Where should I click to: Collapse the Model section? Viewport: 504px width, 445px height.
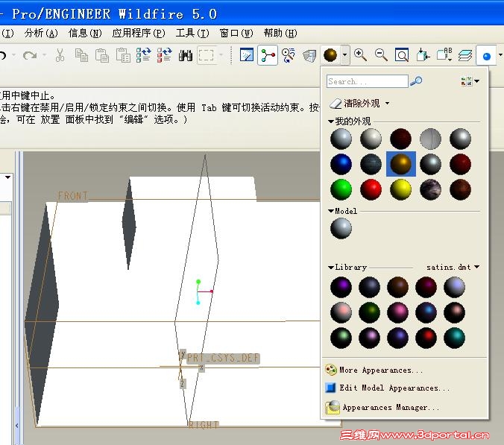[331, 211]
